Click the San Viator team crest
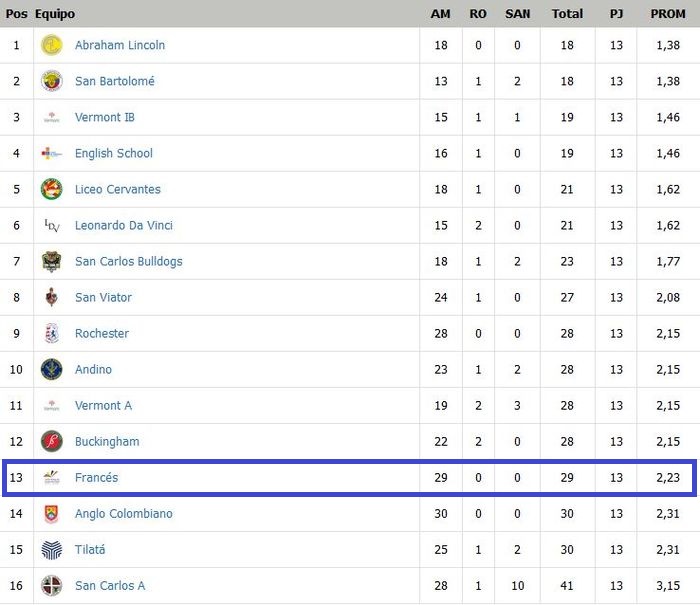Viewport: 700px width, 605px height. click(x=52, y=297)
